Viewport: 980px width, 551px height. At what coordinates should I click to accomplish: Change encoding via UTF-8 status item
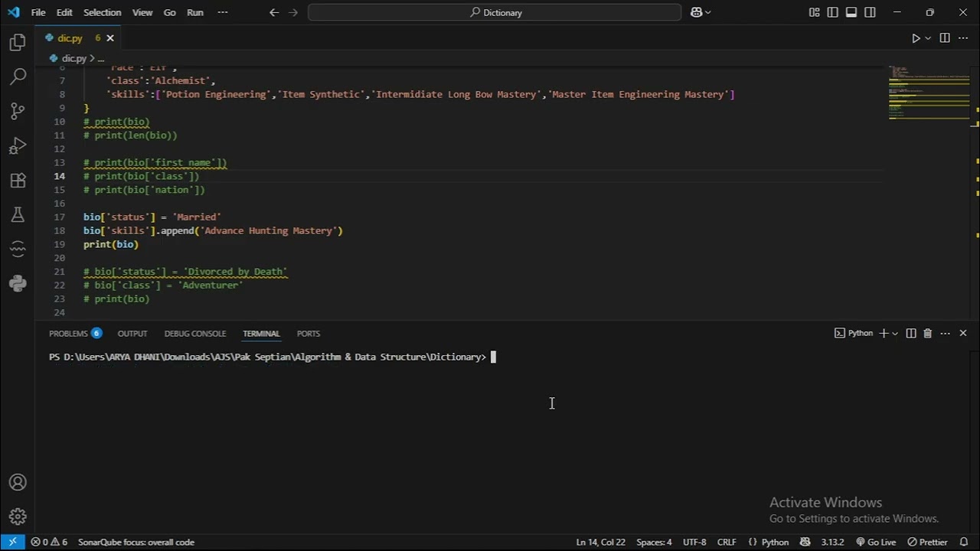[694, 542]
